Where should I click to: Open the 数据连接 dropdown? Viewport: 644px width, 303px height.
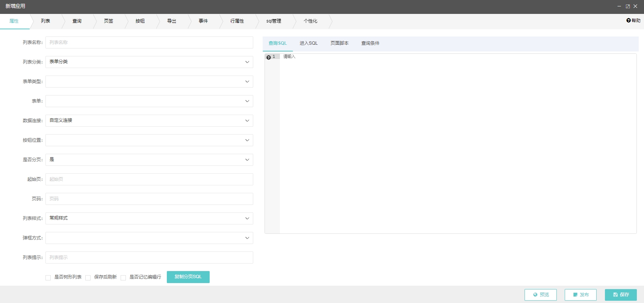149,121
